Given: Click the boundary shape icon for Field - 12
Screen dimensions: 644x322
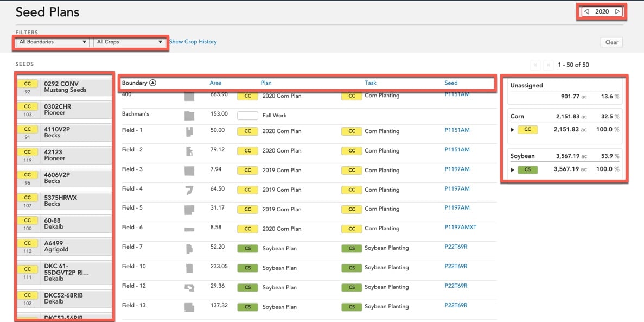Looking at the screenshot, I should pyautogui.click(x=189, y=287).
